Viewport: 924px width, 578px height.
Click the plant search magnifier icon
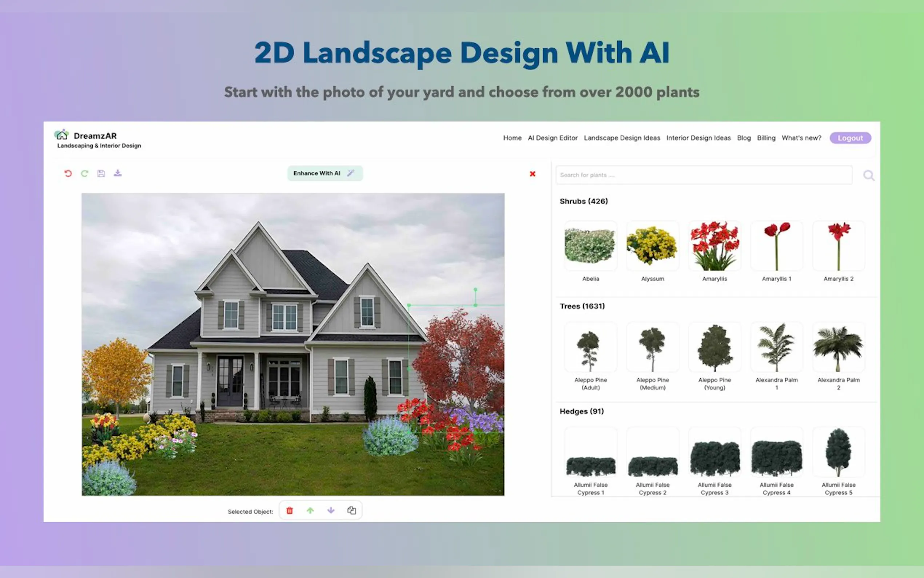(869, 175)
